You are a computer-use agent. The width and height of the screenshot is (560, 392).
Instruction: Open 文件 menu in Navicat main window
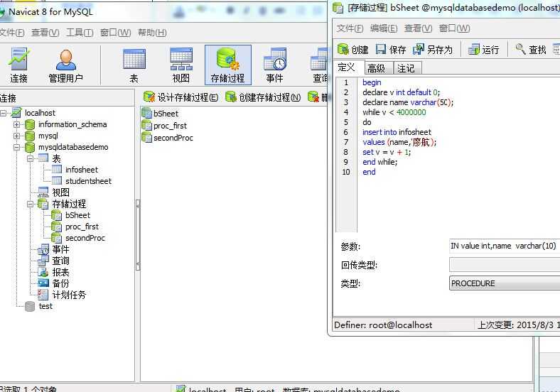pyautogui.click(x=11, y=33)
